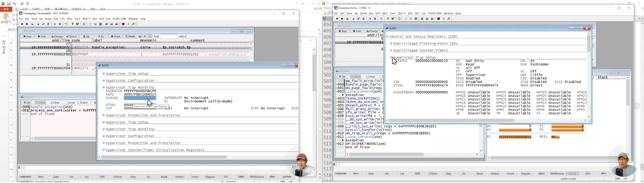Click Go (play arrow) icon in Exception Dump toolbar
Screen dimensions: 644x183
(x=370, y=19)
